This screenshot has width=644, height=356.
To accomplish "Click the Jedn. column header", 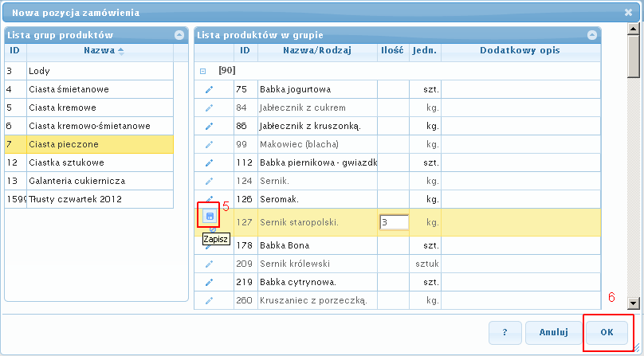I will [x=425, y=50].
